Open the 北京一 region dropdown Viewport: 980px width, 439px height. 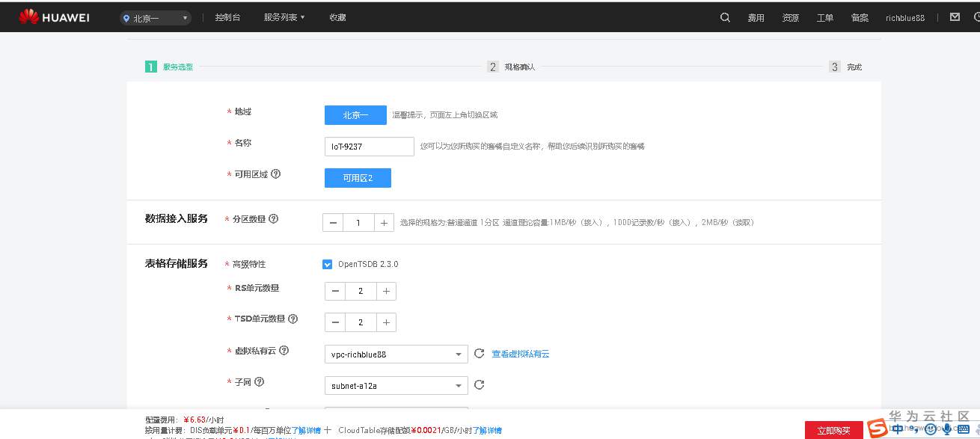(x=156, y=16)
